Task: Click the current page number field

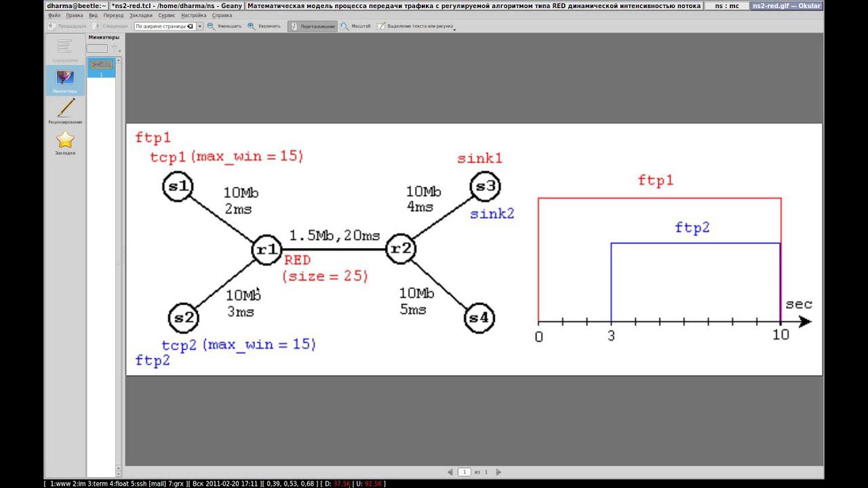Action: click(x=465, y=472)
